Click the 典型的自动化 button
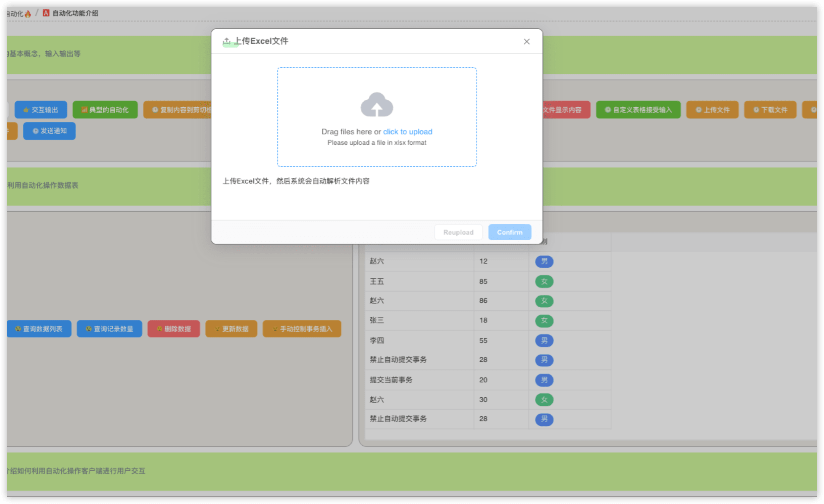This screenshot has width=824, height=504. tap(105, 110)
